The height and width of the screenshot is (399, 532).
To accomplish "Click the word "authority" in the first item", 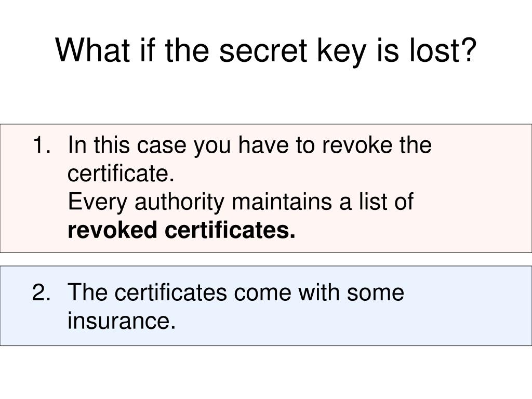I will (x=179, y=203).
